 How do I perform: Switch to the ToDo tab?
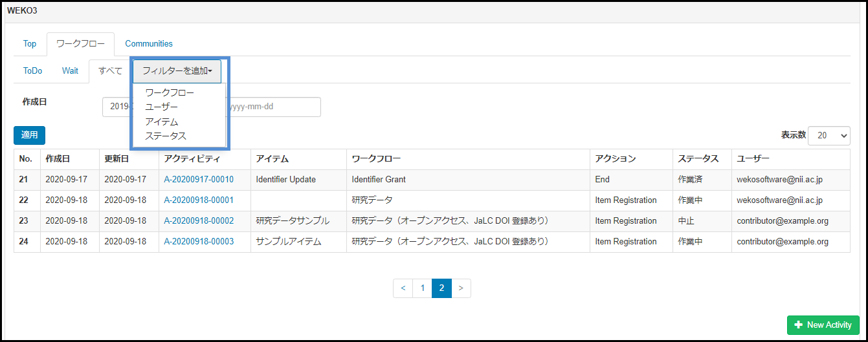click(x=32, y=71)
